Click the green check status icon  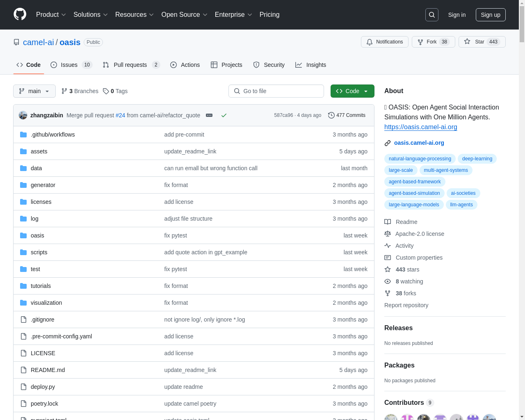[x=224, y=115]
